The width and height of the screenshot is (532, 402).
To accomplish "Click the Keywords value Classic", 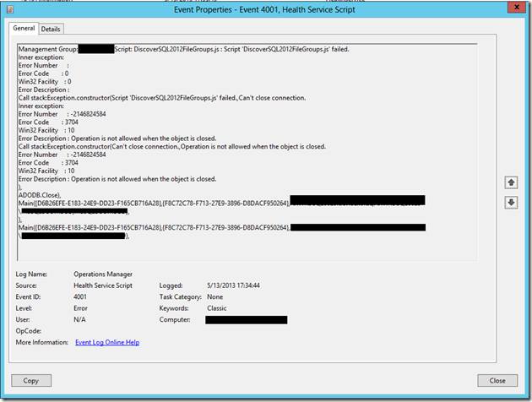I will (x=218, y=308).
